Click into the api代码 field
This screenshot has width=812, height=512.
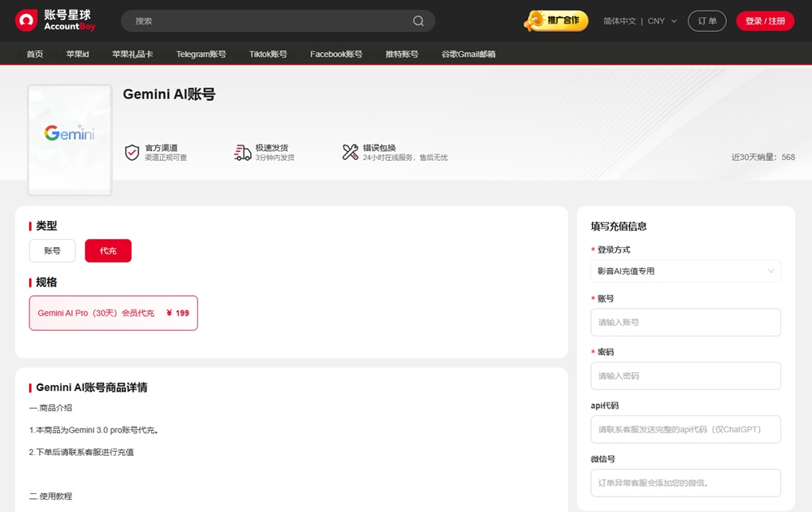pyautogui.click(x=685, y=430)
